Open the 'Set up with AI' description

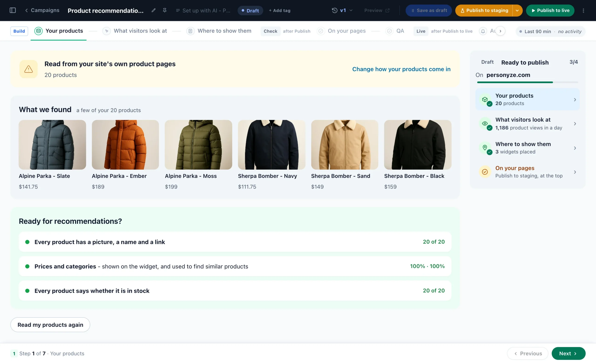(x=203, y=10)
